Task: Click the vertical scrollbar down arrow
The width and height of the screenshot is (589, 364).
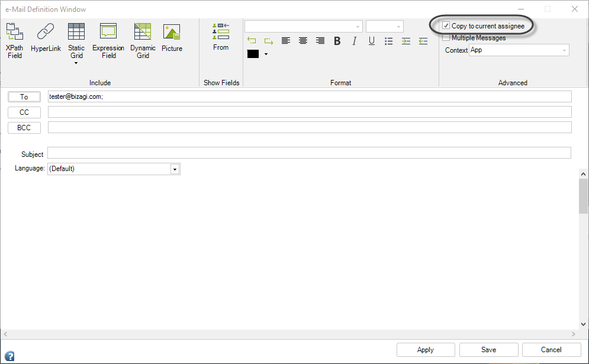Action: pos(583,324)
